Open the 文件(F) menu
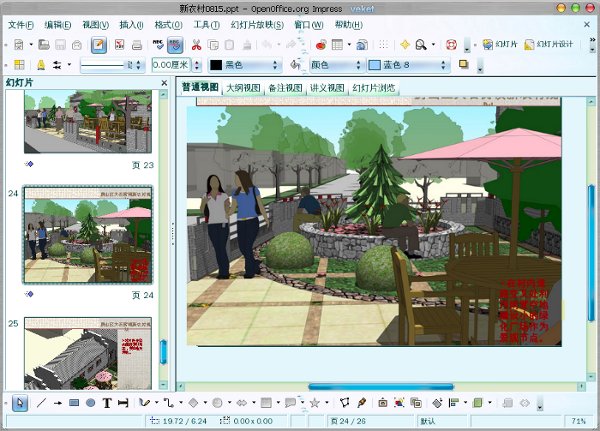The image size is (600, 431). [21, 25]
